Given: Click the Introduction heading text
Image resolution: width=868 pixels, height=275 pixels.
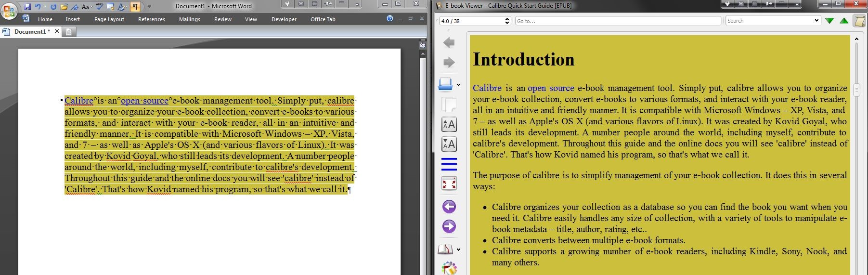Looking at the screenshot, I should [x=524, y=59].
